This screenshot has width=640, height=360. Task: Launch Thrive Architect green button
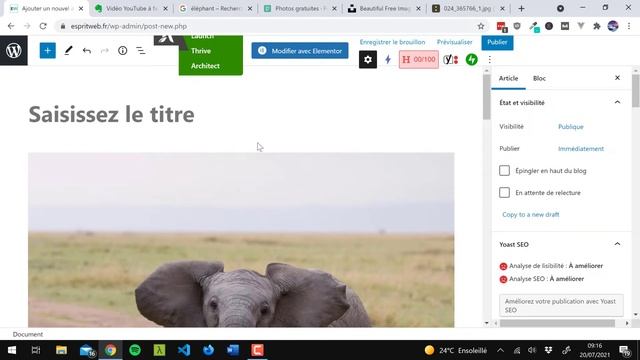[211, 55]
